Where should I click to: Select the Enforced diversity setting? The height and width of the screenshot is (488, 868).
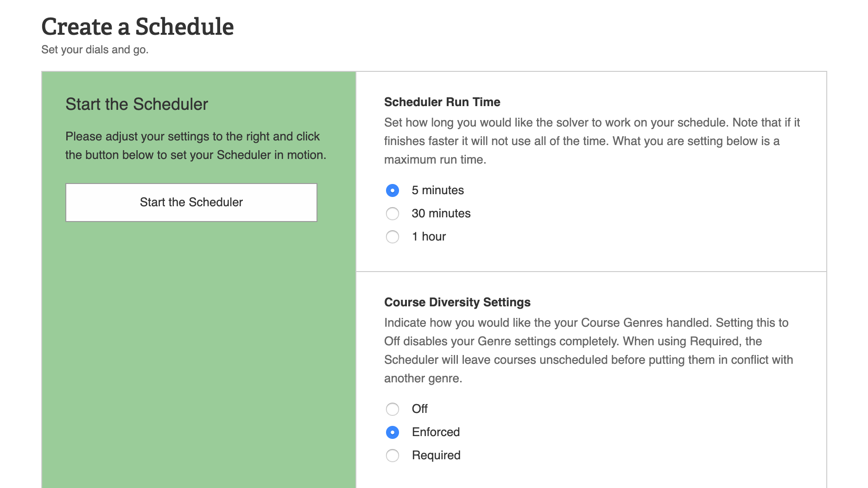click(393, 432)
